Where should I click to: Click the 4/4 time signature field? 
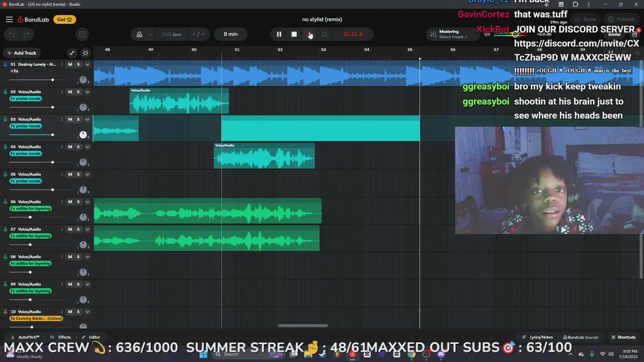[x=198, y=34]
